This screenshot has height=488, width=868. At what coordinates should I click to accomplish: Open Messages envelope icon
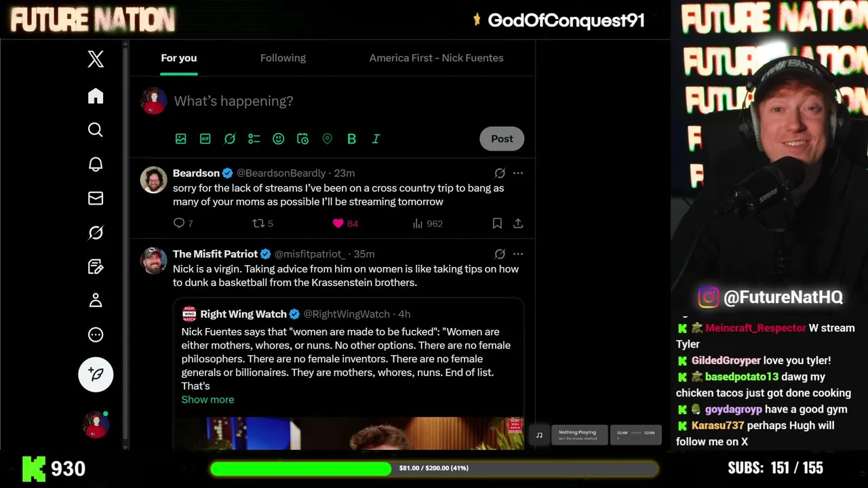point(96,198)
